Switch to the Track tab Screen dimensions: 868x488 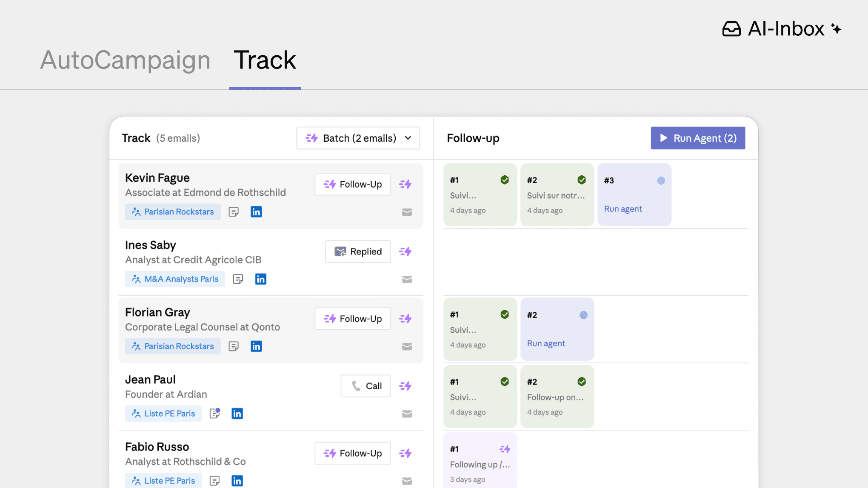click(x=264, y=60)
